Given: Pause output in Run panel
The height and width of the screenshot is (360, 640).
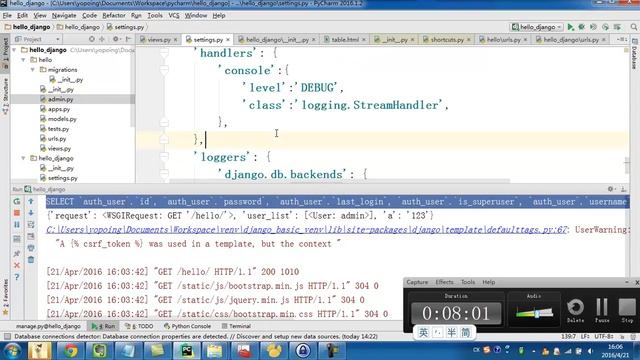Looking at the screenshot, I should [x=17, y=224].
